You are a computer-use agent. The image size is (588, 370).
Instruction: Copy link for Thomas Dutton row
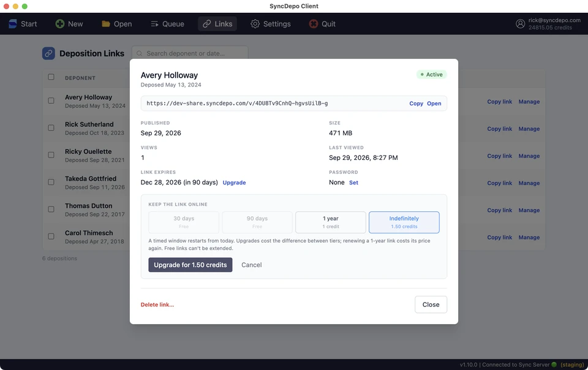click(x=500, y=210)
